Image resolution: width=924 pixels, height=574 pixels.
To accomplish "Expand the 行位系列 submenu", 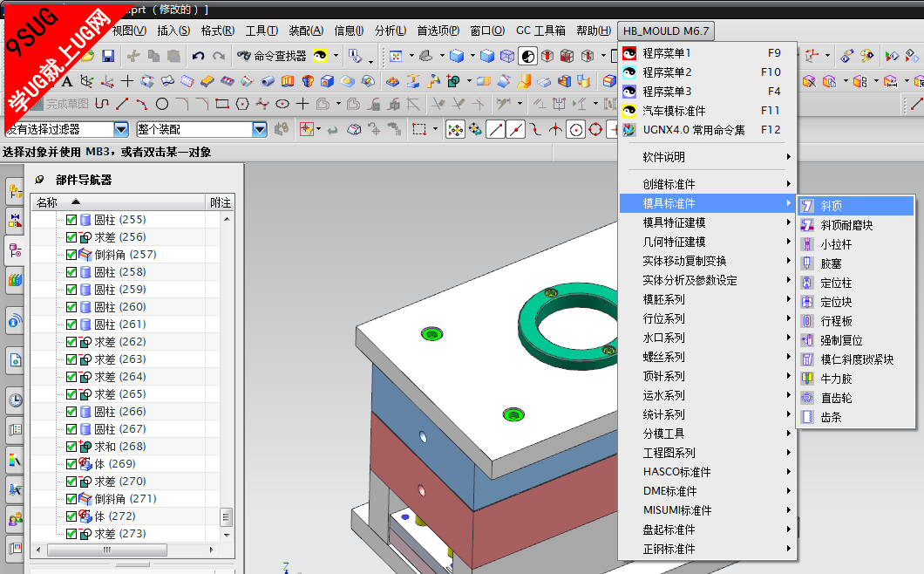I will coord(707,318).
